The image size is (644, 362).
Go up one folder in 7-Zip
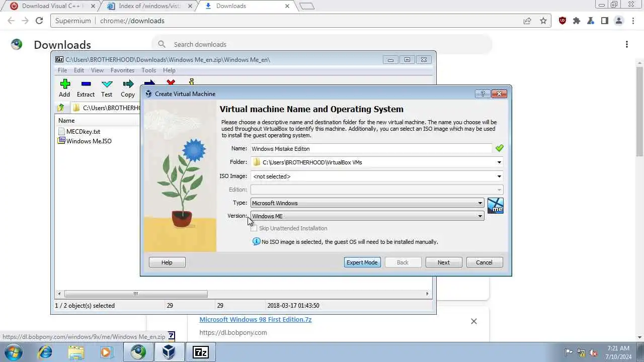click(x=61, y=108)
